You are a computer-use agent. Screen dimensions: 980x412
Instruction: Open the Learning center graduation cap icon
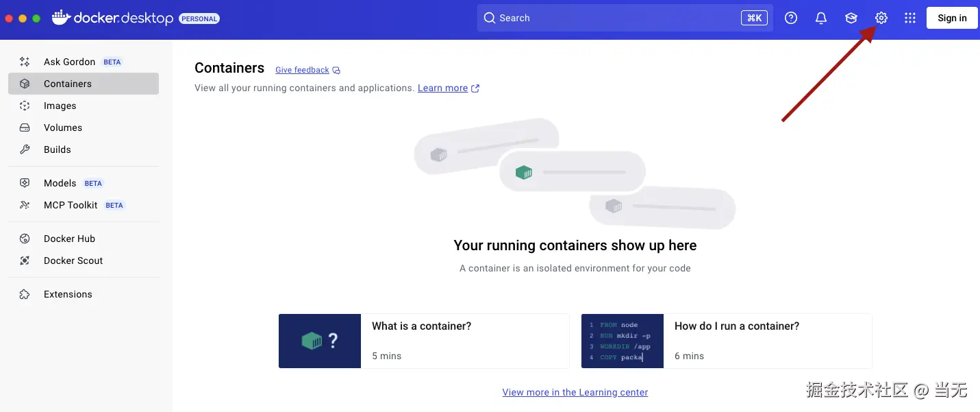(x=851, y=18)
